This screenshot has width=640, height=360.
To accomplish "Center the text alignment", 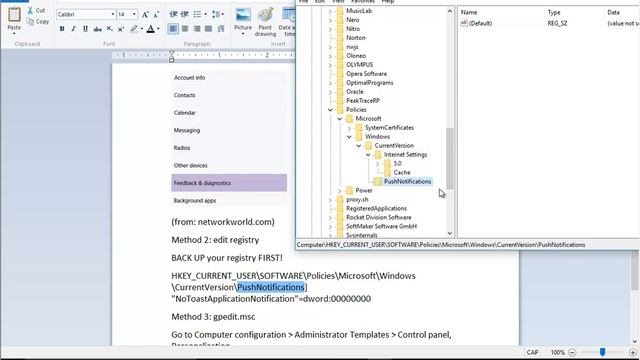I will click(x=185, y=29).
